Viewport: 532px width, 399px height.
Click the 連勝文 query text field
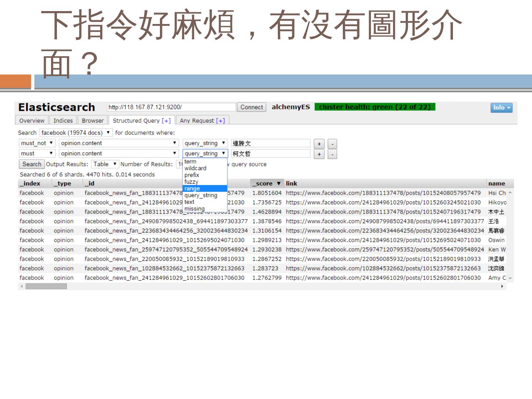[x=271, y=143]
